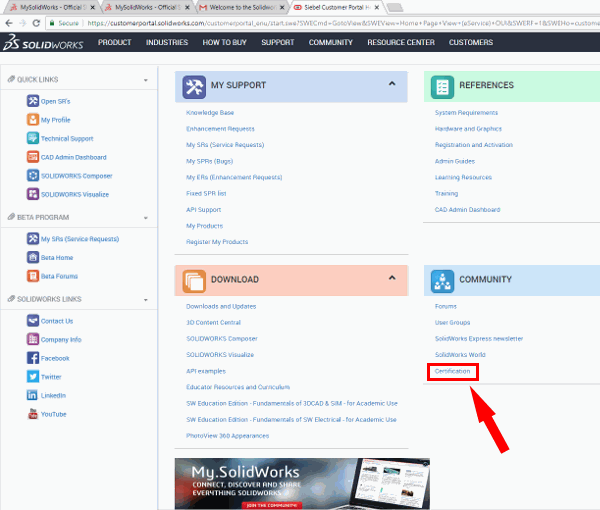Open Educator Resources and Curriculum link

[238, 387]
